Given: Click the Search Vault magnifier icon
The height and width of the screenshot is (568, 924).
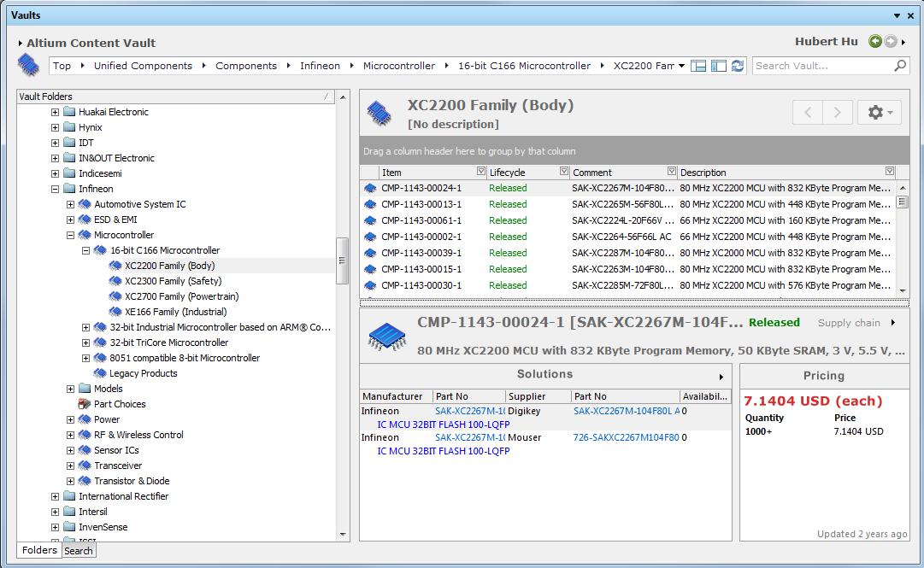Looking at the screenshot, I should pyautogui.click(x=900, y=66).
